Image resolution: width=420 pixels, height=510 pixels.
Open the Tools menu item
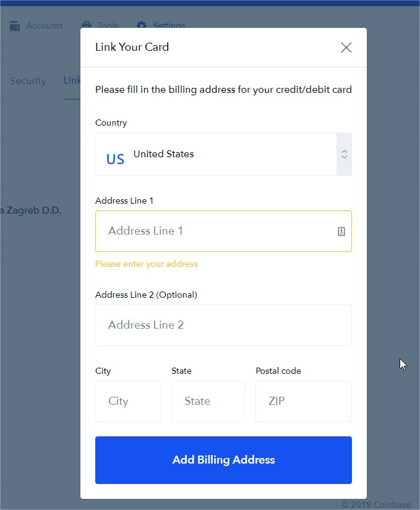point(100,25)
